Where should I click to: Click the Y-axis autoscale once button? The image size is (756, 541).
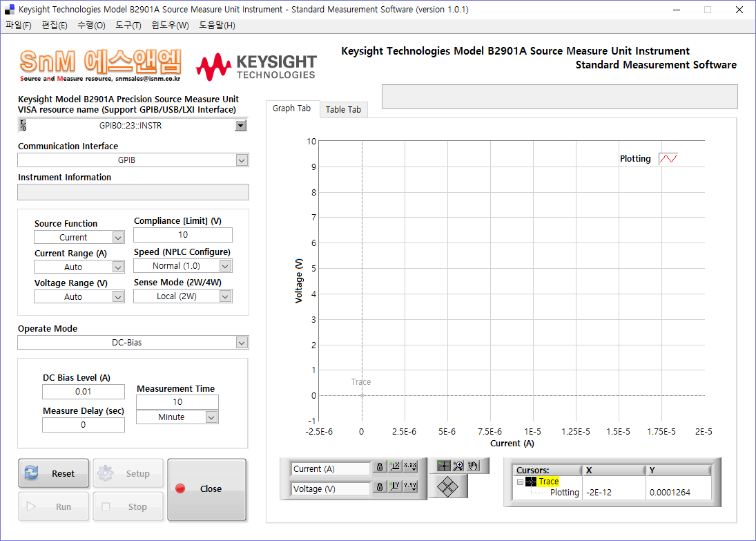[395, 486]
